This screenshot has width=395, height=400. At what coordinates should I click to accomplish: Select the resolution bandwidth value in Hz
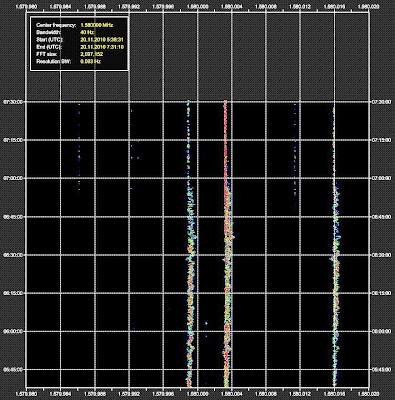(90, 62)
